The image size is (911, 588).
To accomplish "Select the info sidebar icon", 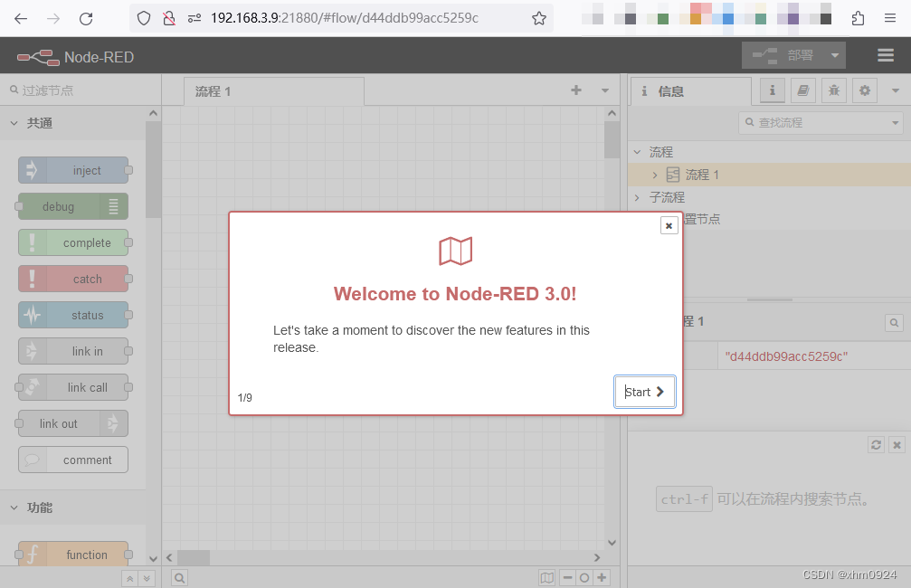I will [x=773, y=90].
